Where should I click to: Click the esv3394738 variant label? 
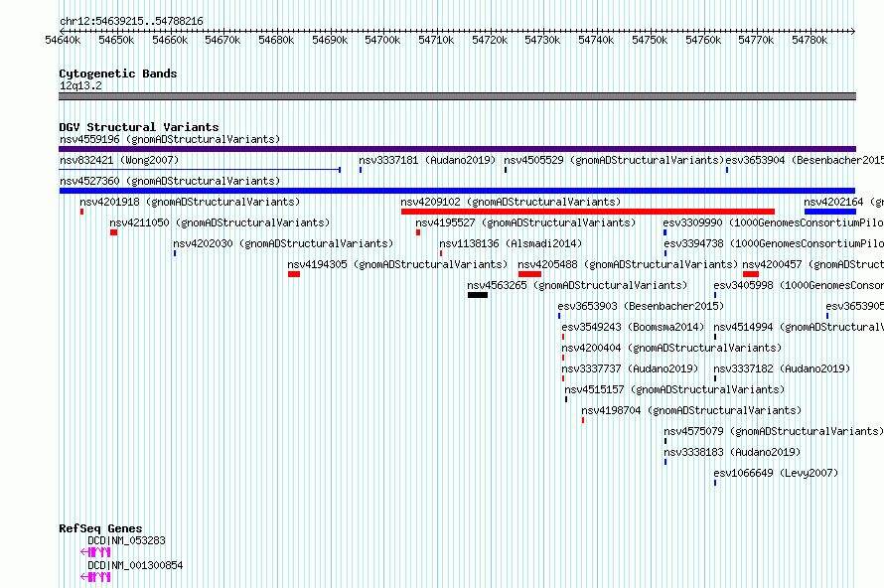click(x=774, y=243)
